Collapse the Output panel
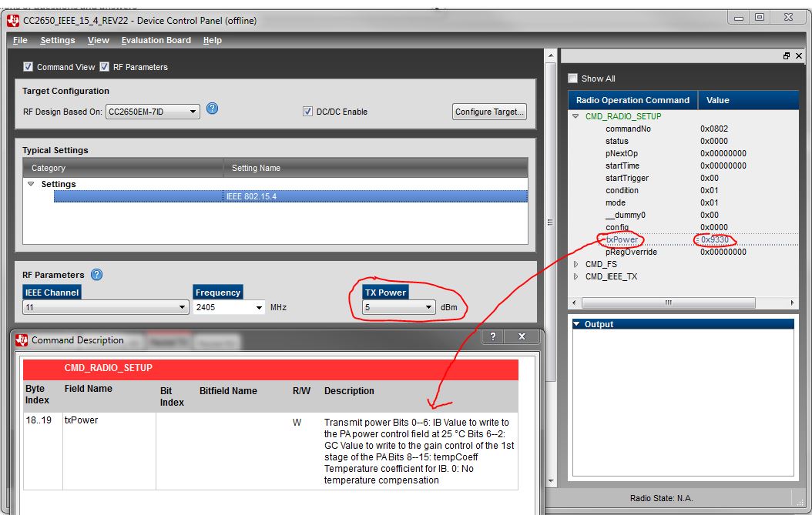 (576, 324)
